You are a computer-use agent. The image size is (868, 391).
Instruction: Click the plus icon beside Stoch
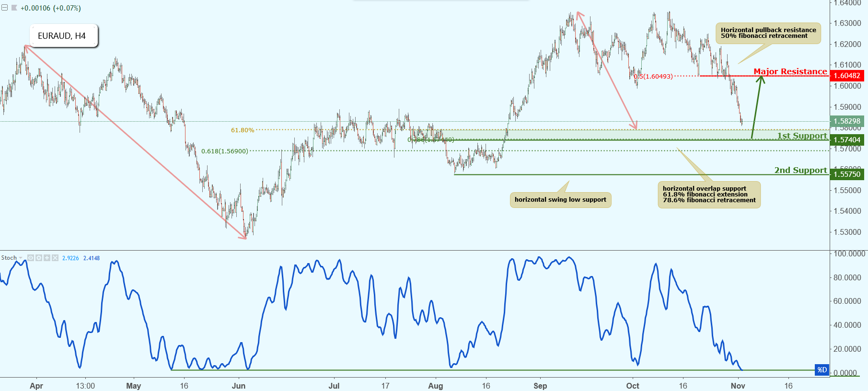(x=47, y=258)
